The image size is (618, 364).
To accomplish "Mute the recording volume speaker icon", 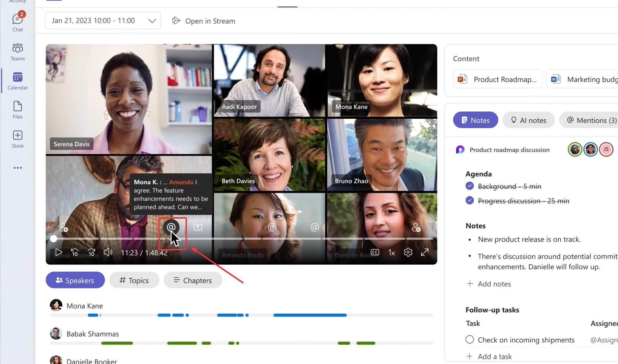I will pos(108,252).
